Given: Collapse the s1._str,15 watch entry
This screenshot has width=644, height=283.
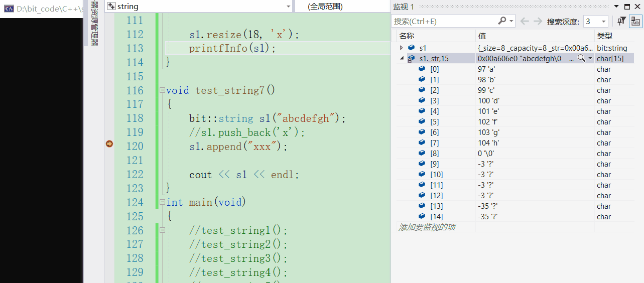Looking at the screenshot, I should (x=401, y=58).
